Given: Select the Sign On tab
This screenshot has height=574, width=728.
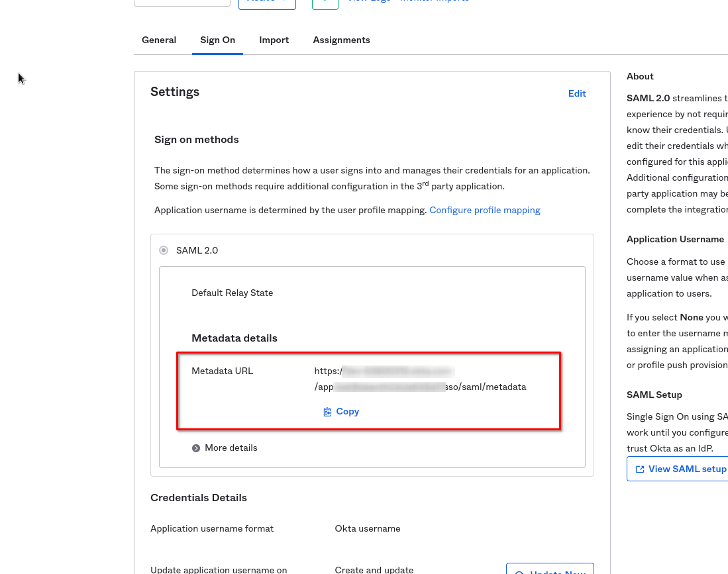Looking at the screenshot, I should 217,40.
